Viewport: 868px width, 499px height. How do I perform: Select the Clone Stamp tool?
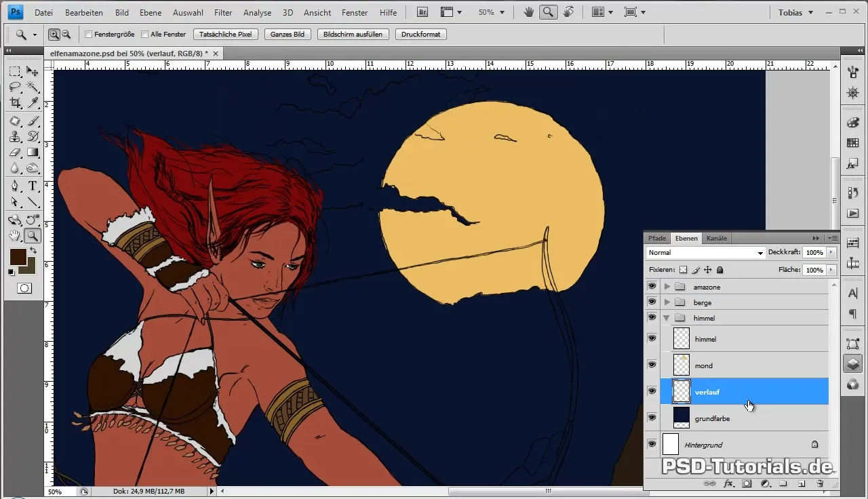(14, 137)
